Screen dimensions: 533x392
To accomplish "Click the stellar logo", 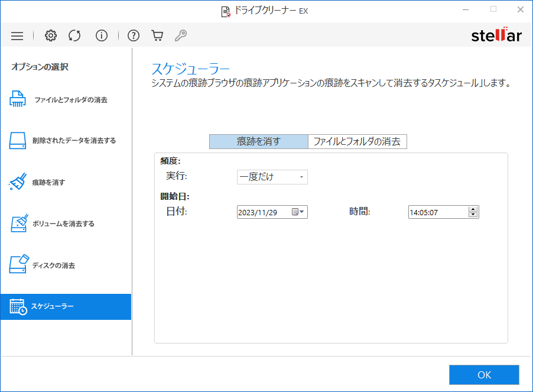I will [497, 35].
